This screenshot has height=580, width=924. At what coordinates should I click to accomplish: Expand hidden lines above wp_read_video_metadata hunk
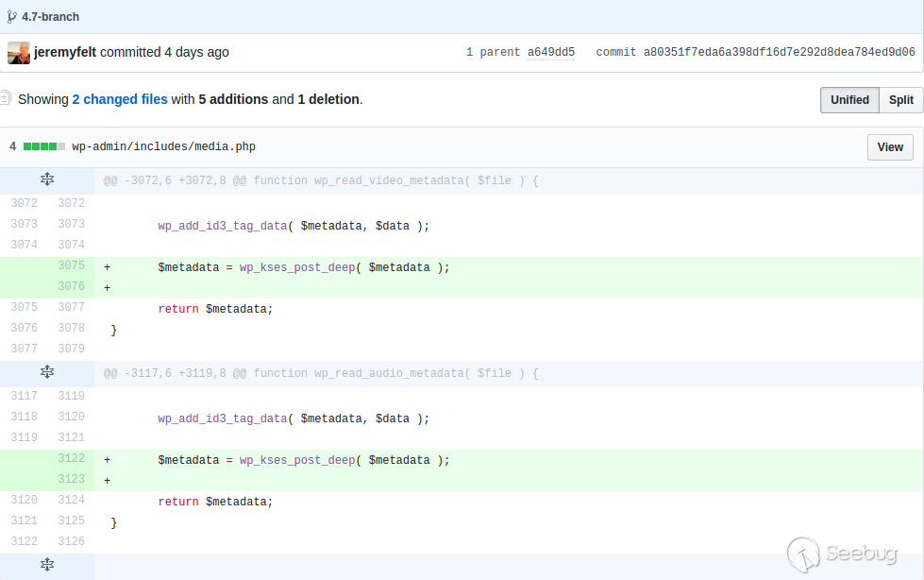coord(47,179)
